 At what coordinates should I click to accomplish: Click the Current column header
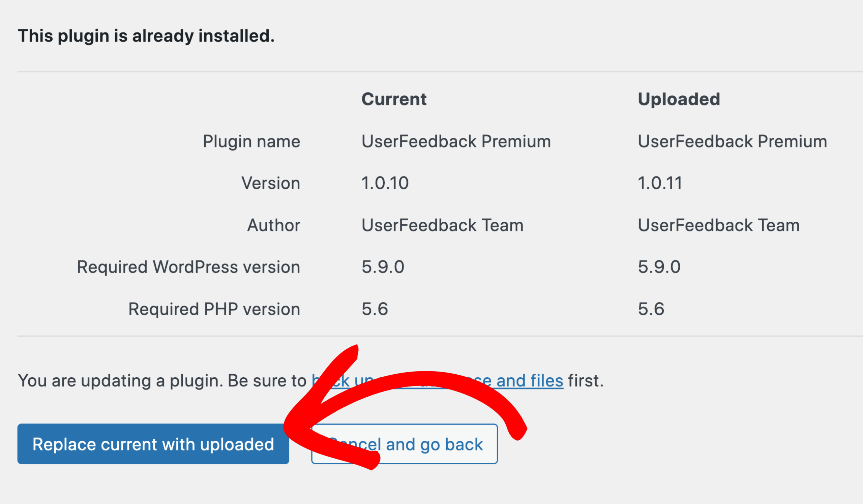pyautogui.click(x=394, y=99)
